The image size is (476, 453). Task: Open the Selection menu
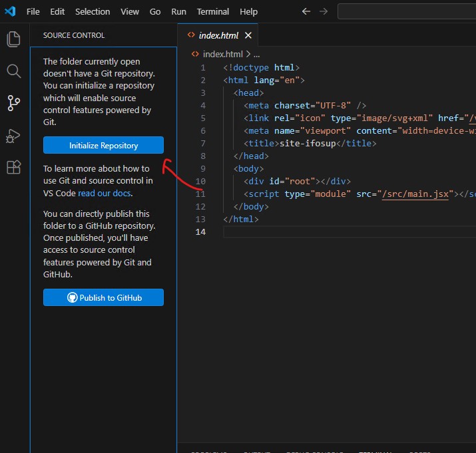pyautogui.click(x=93, y=12)
